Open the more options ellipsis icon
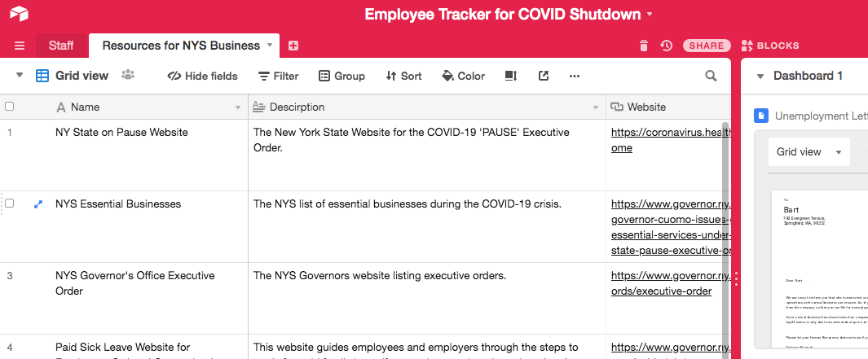Screen dimensions: 868x359 tap(575, 76)
